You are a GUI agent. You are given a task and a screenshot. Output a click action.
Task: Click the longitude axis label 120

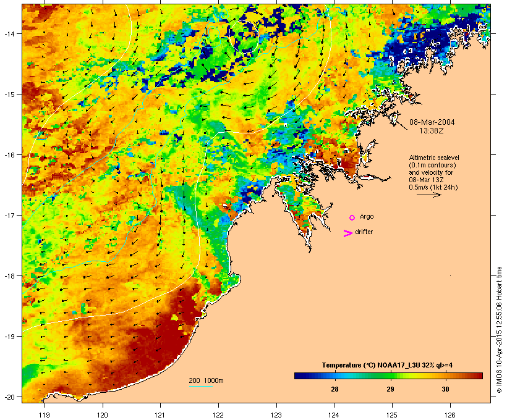103,415
